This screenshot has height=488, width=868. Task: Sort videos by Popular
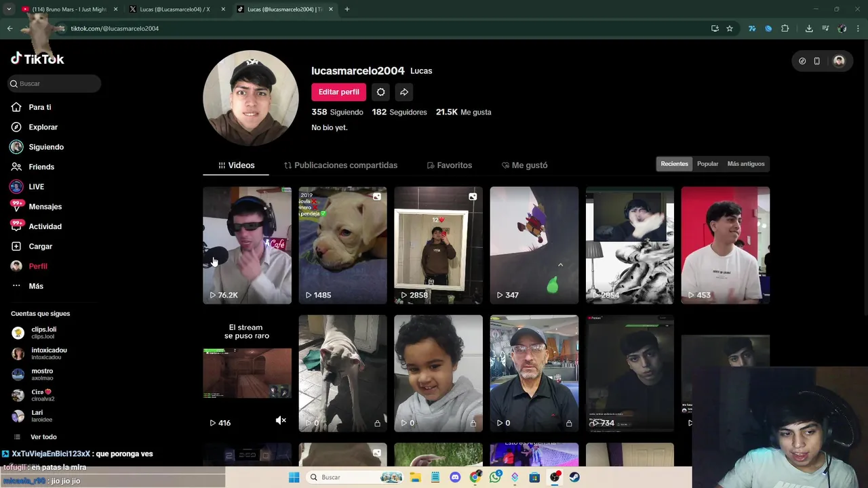[707, 164]
